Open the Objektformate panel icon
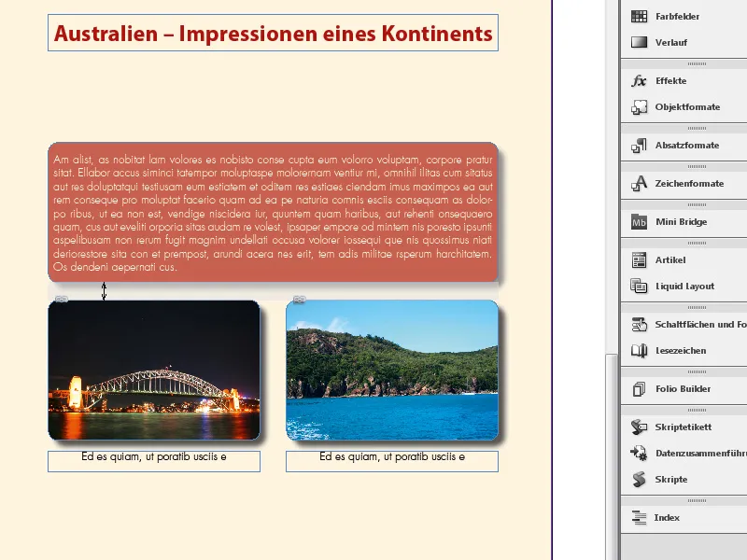Screen dimensions: 747x560 coord(639,107)
